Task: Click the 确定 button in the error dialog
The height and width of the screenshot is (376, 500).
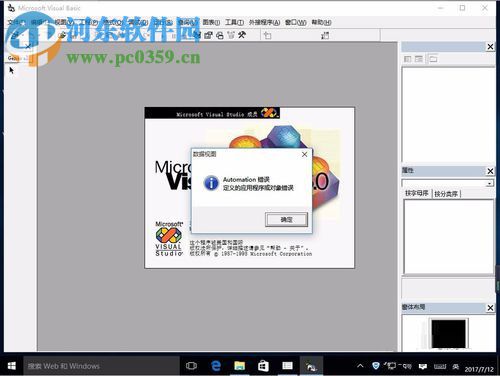Action: tap(286, 220)
